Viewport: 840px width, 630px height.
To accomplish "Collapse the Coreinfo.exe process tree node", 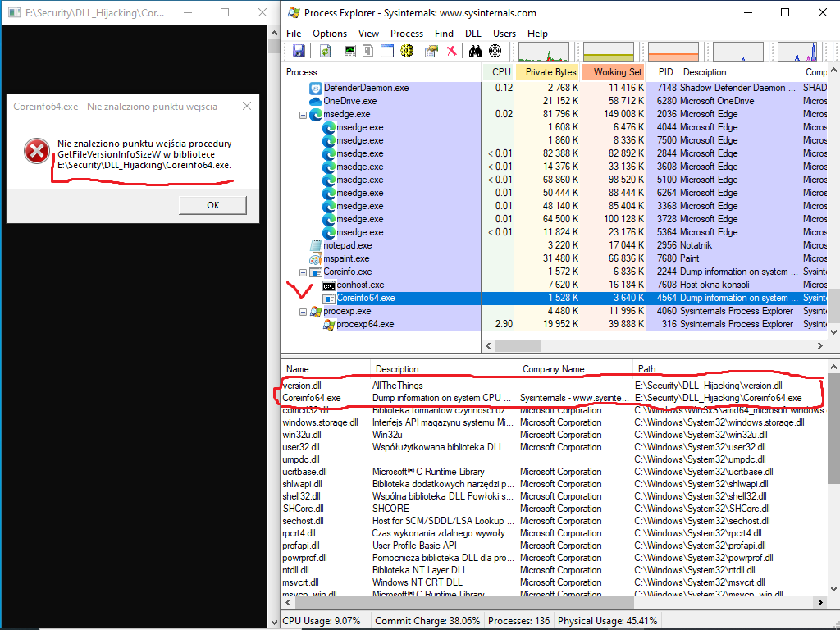I will [x=304, y=272].
